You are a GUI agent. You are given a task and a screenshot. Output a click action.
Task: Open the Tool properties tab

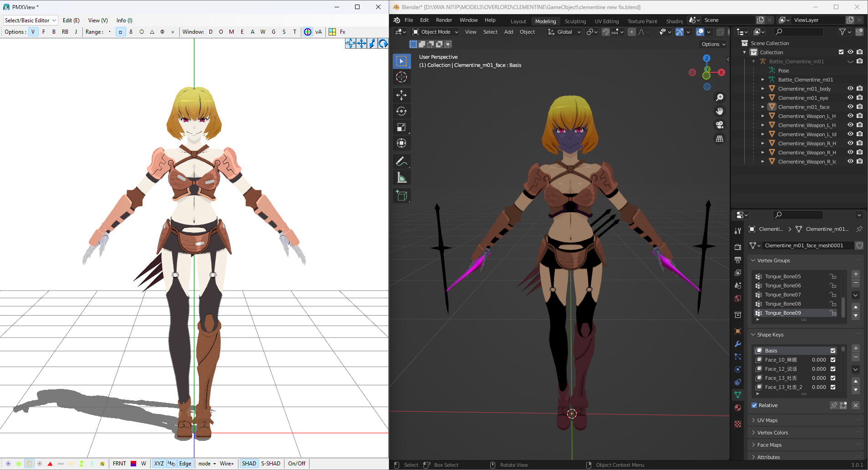pyautogui.click(x=738, y=231)
